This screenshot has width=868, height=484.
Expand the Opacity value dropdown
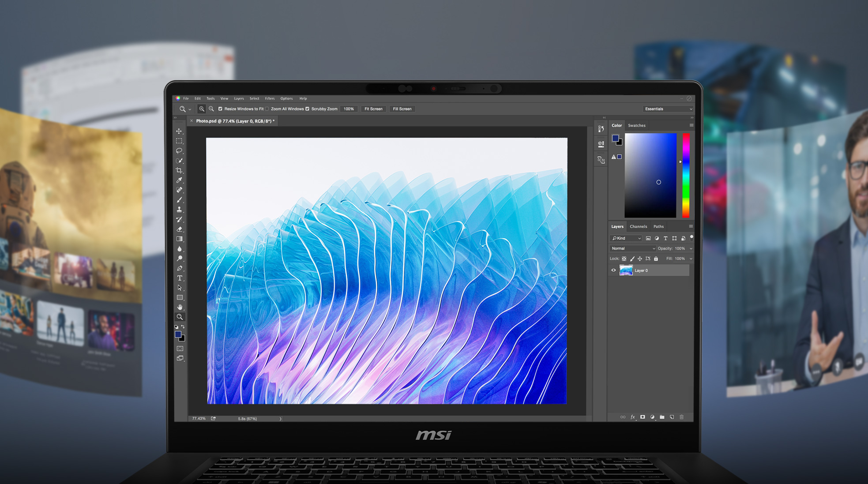pos(690,248)
